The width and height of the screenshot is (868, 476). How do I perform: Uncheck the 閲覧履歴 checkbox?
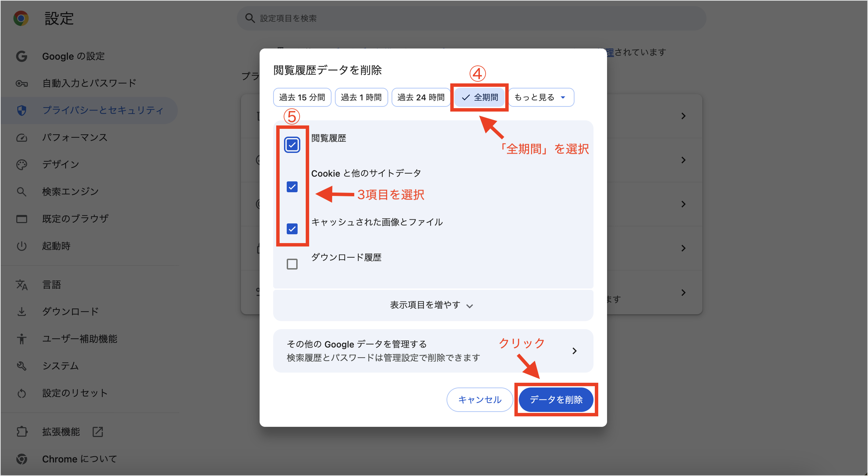[x=291, y=144]
